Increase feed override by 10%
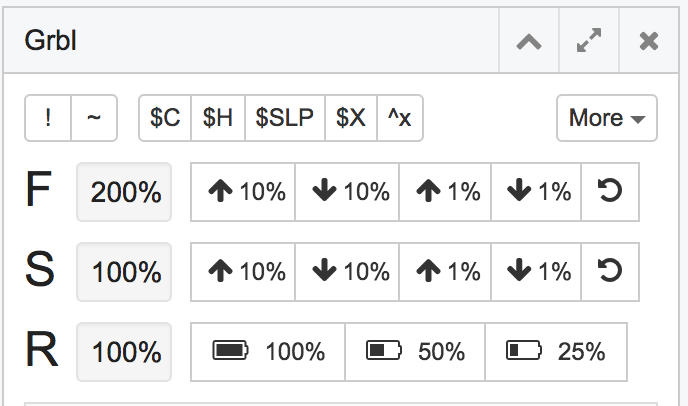The image size is (688, 406). 244,191
